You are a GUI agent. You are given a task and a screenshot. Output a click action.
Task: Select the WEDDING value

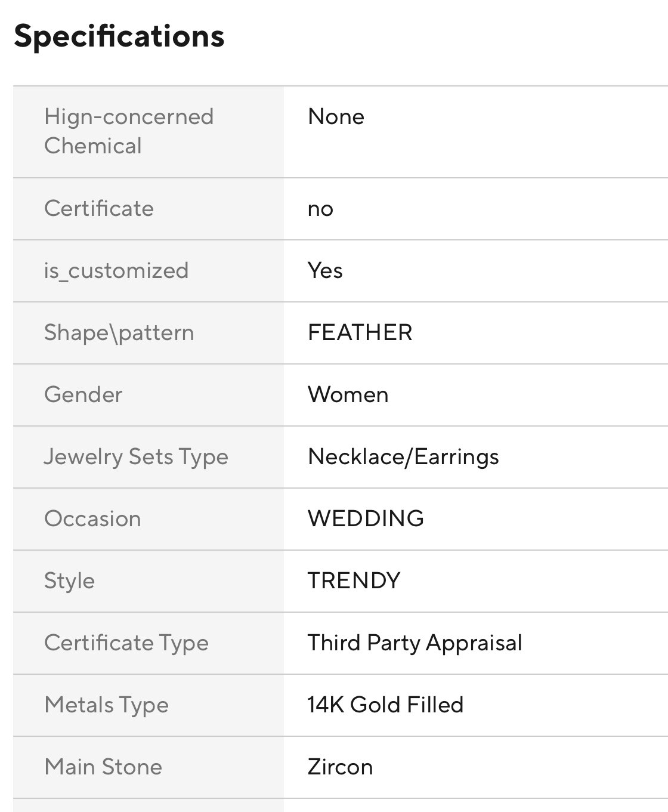point(366,519)
